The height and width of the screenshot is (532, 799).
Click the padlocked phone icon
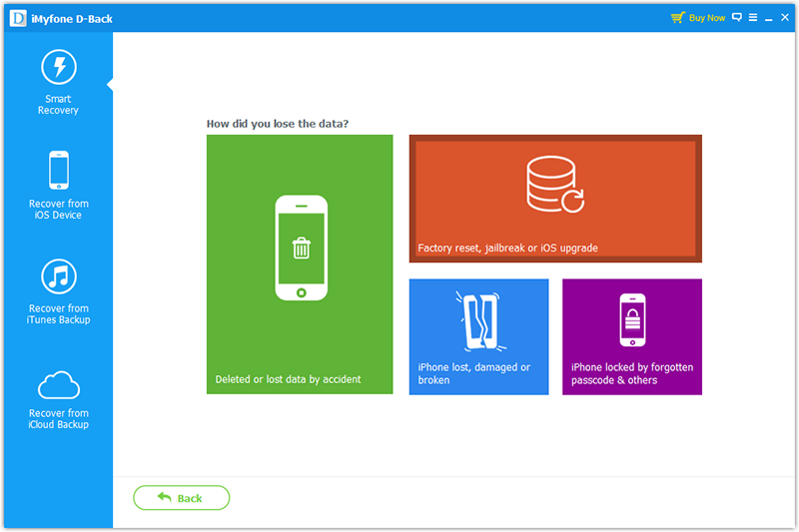(x=632, y=320)
